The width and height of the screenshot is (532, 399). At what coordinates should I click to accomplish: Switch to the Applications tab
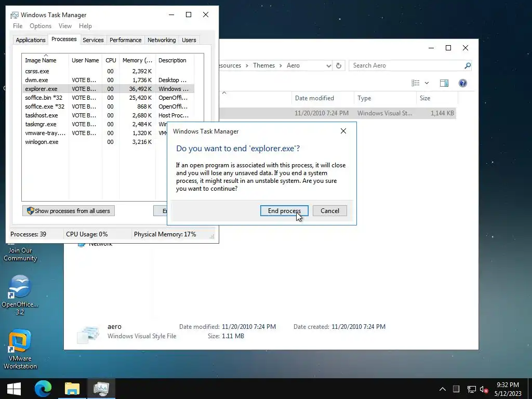[31, 40]
